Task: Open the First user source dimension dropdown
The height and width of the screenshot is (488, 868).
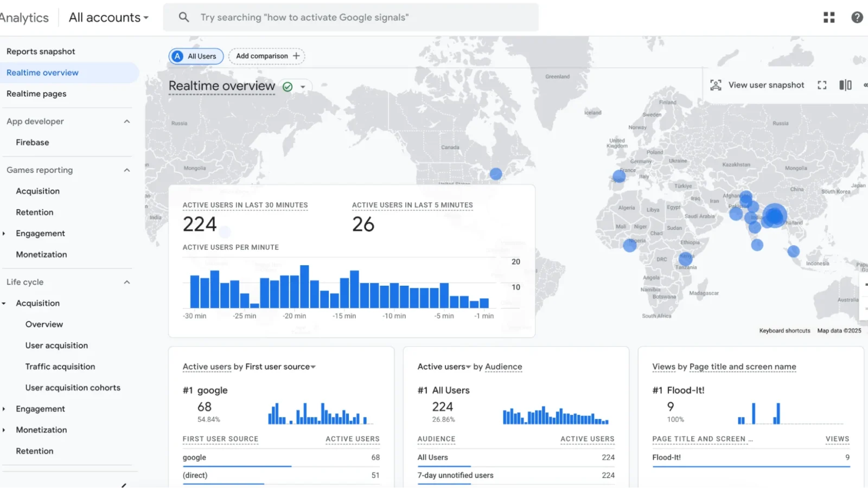Action: coord(314,367)
